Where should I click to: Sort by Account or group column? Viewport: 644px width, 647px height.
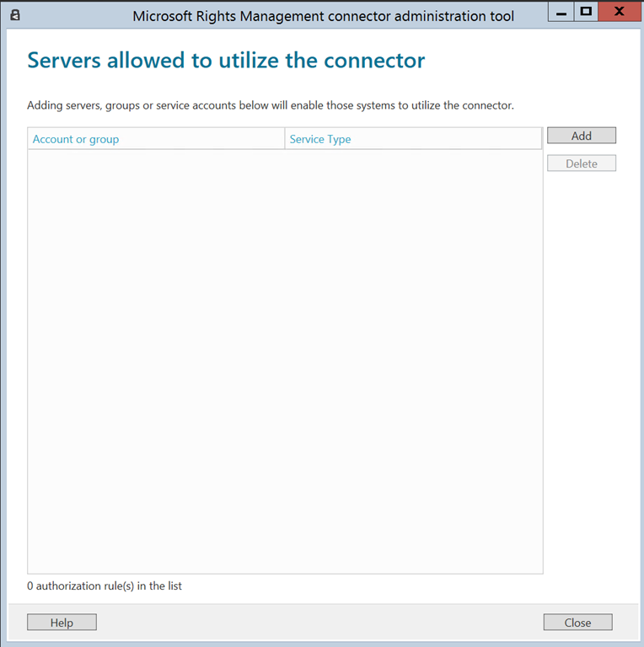pyautogui.click(x=156, y=139)
